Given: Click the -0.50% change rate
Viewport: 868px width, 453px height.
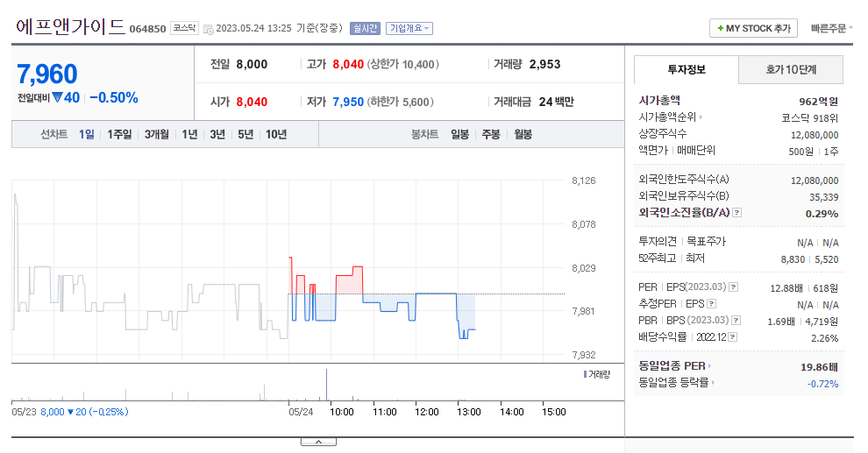Looking at the screenshot, I should [113, 98].
